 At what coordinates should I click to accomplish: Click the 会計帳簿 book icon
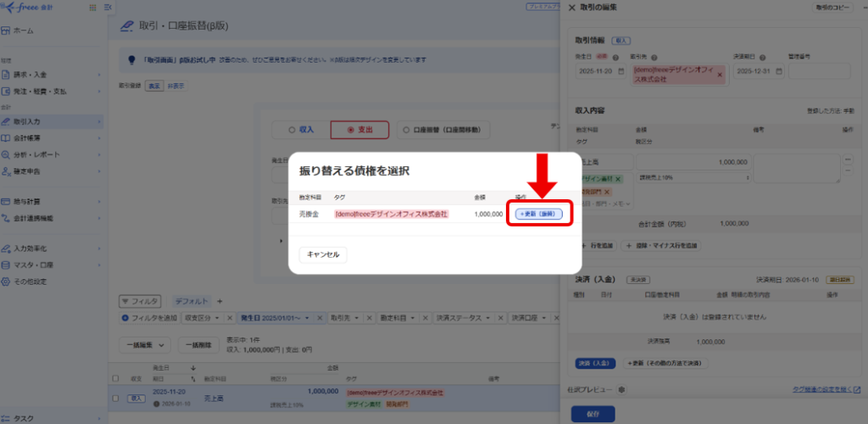tap(6, 138)
